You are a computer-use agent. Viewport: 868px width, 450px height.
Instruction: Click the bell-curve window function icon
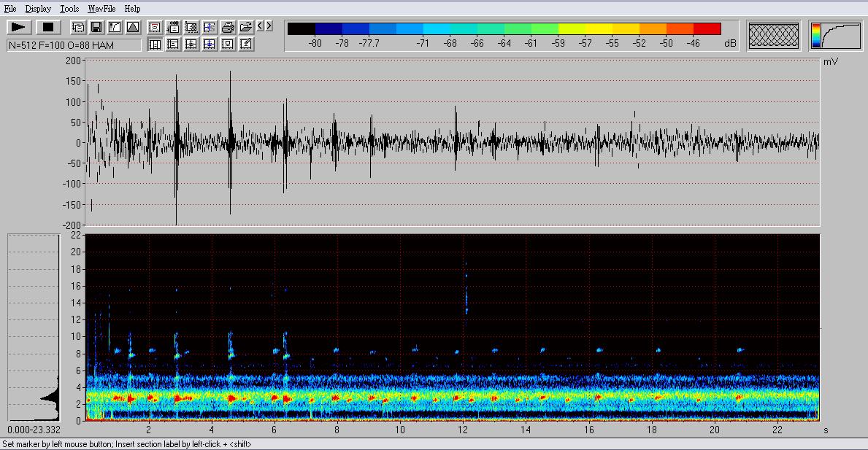tap(133, 27)
